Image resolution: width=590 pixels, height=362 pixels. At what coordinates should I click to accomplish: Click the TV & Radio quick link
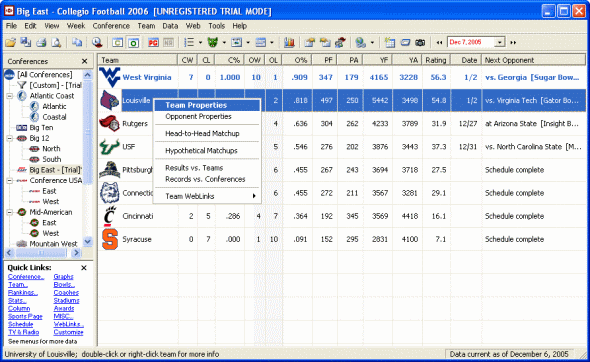coord(23,332)
